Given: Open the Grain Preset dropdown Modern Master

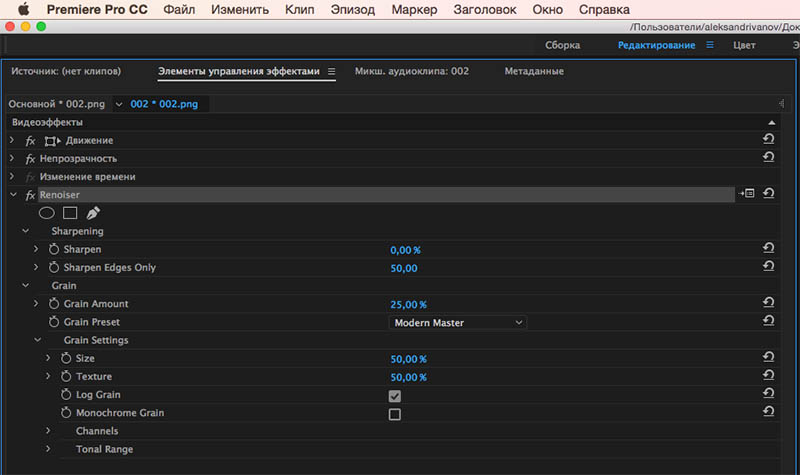Looking at the screenshot, I should coord(458,322).
